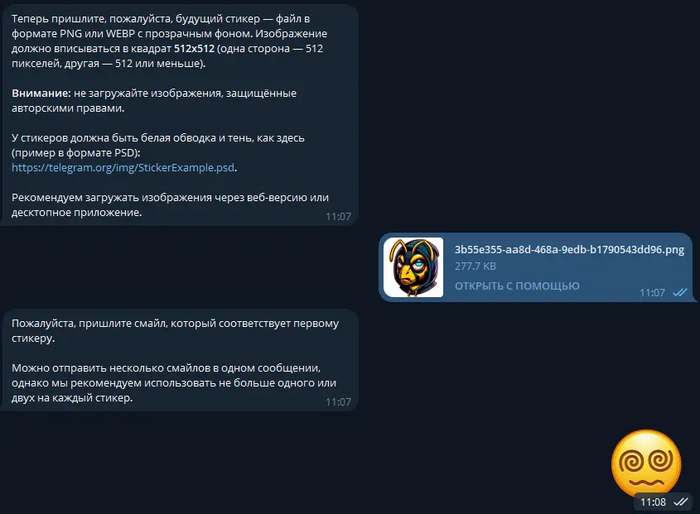
Task: Click the dizzy spiral-eyes emoji message
Action: click(646, 464)
